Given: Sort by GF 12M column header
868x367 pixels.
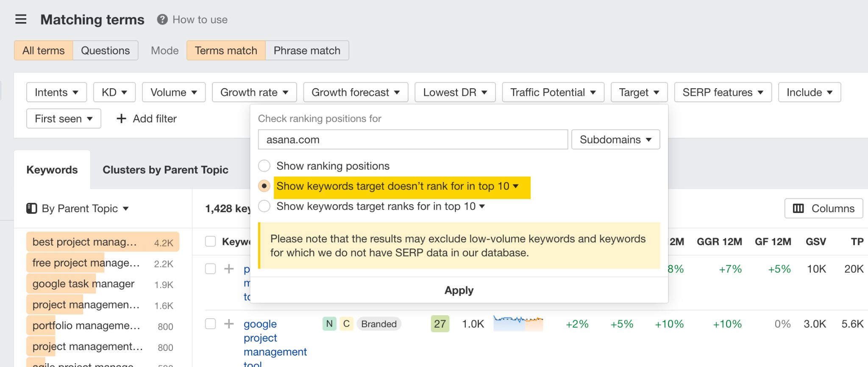Looking at the screenshot, I should (x=773, y=241).
